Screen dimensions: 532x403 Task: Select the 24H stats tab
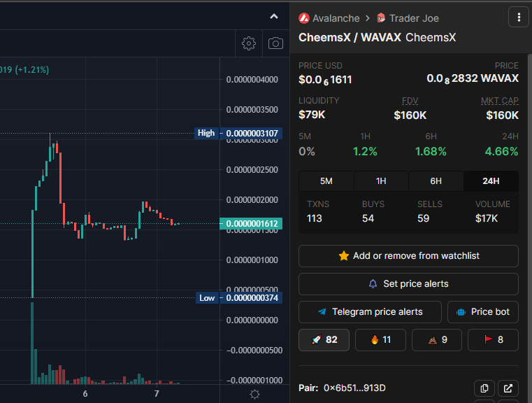491,181
